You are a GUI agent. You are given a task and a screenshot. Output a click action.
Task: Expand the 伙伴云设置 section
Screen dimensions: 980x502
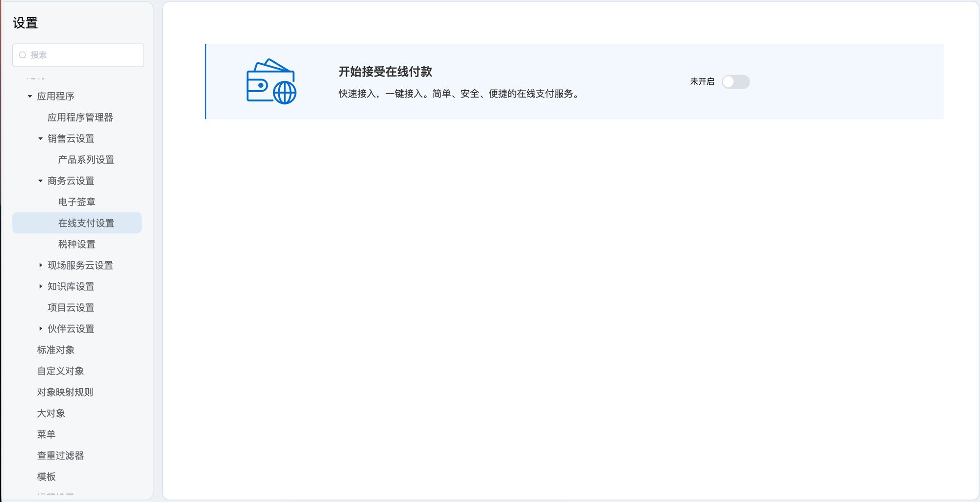coord(41,328)
